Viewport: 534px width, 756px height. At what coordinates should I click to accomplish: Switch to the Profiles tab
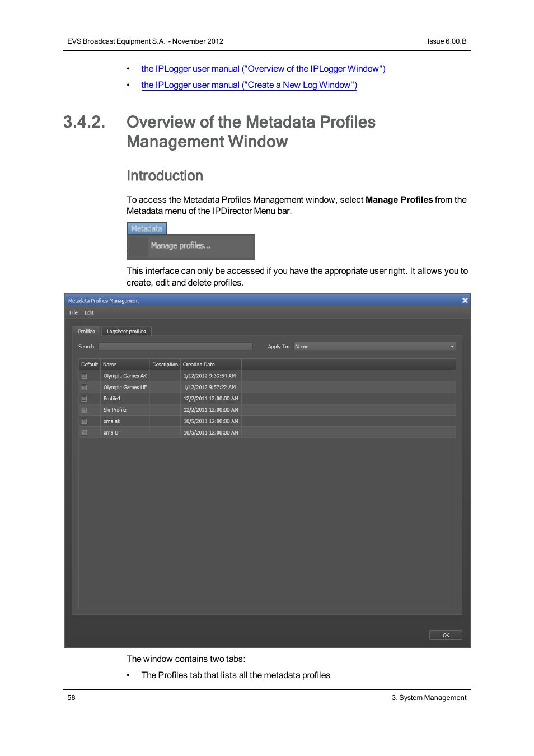86,332
